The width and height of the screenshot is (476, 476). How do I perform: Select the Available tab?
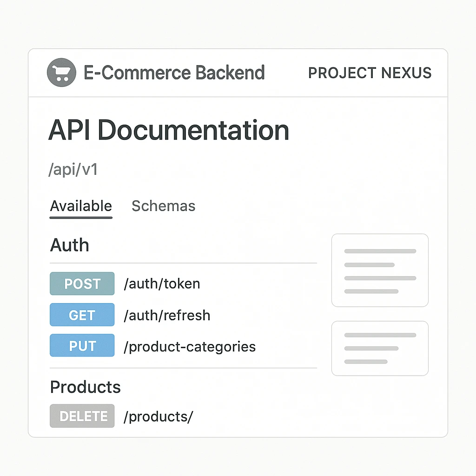coord(80,206)
